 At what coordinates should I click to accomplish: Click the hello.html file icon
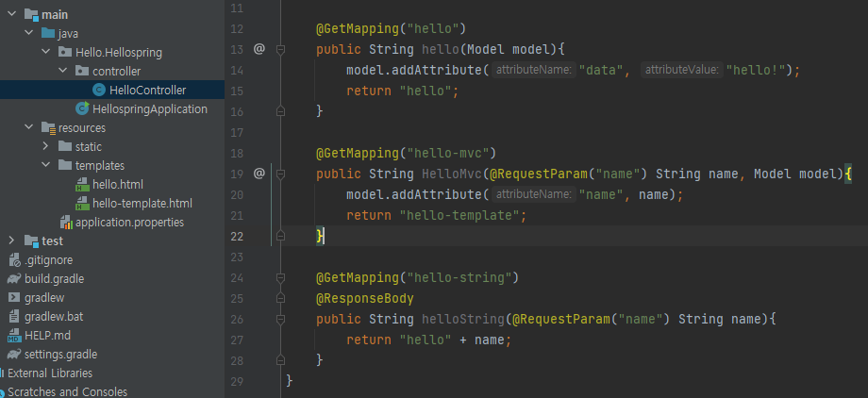click(83, 184)
